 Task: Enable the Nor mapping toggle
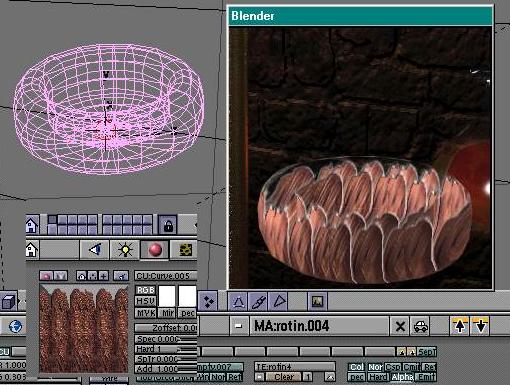pos(375,367)
